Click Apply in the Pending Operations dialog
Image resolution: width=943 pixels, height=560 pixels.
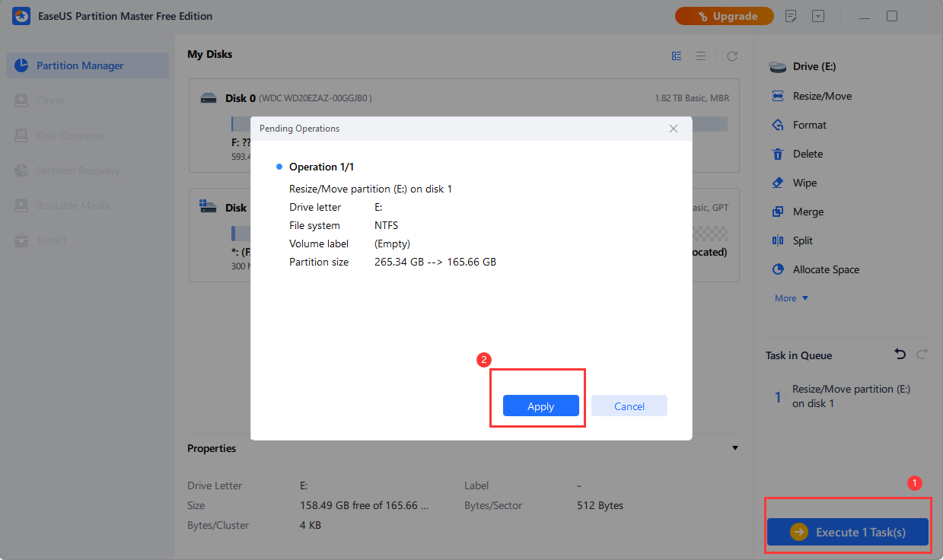pos(541,406)
